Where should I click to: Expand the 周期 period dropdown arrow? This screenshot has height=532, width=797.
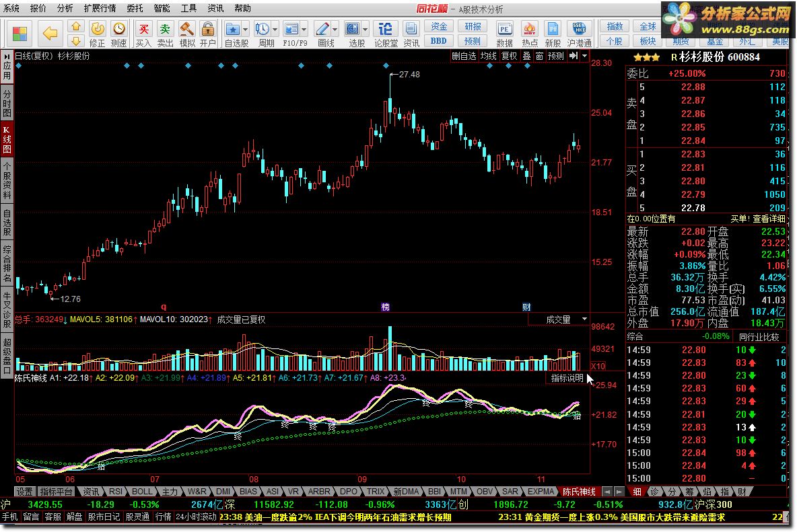point(275,30)
